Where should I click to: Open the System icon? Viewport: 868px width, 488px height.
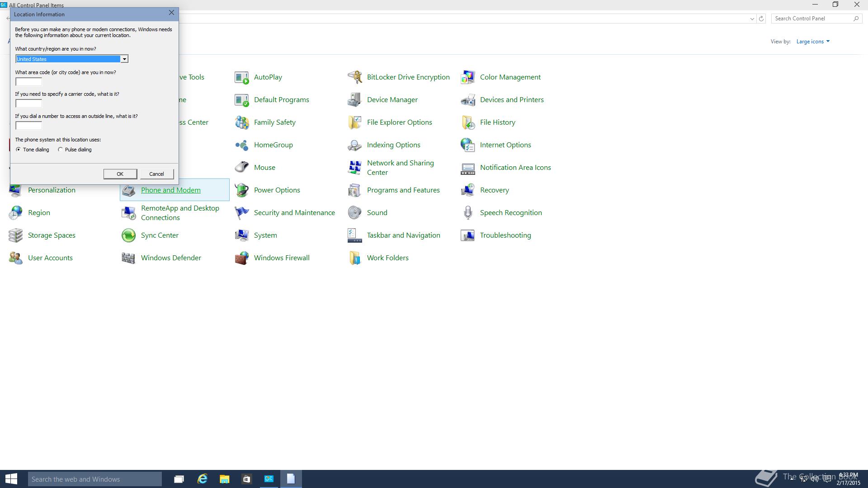point(242,235)
